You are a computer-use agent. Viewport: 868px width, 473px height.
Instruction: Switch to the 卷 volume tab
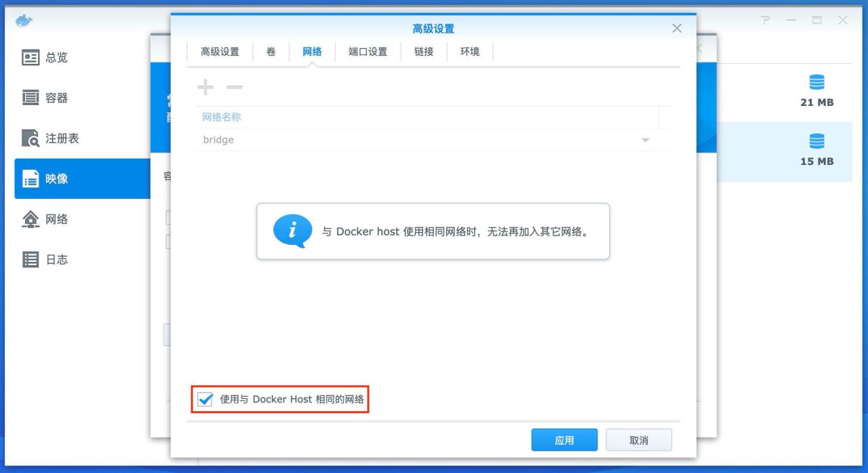pyautogui.click(x=271, y=52)
